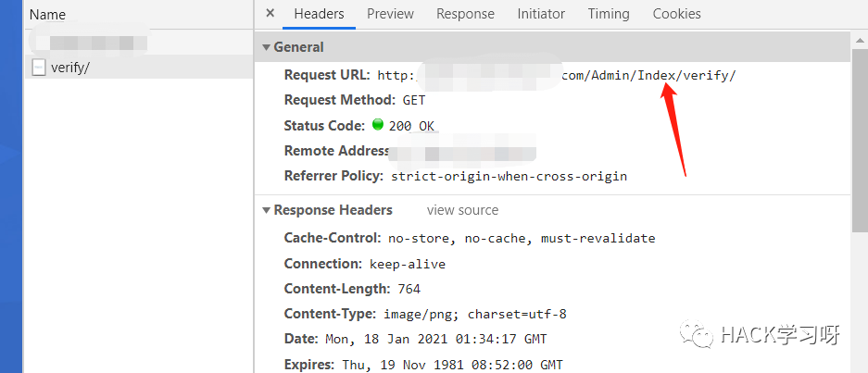The image size is (868, 373).
Task: Click the strict-origin-when-cross-origin referrer policy value
Action: [x=509, y=175]
